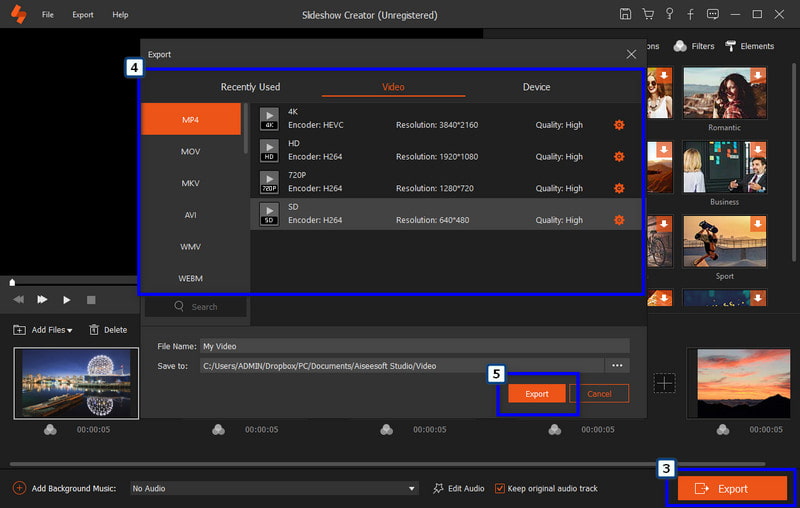Select the MOV format in list
The height and width of the screenshot is (508, 800).
190,151
